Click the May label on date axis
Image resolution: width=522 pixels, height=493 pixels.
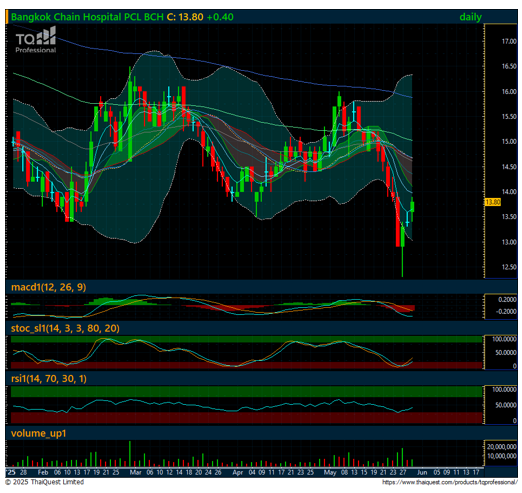point(330,472)
